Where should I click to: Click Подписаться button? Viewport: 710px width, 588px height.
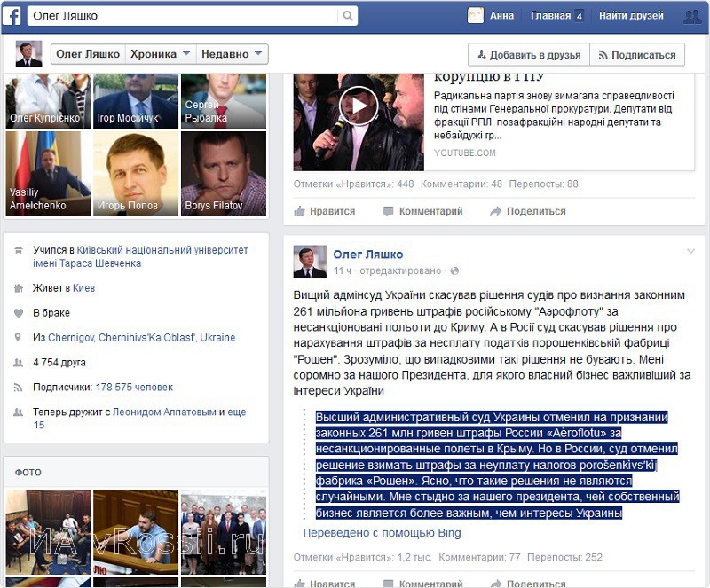click(x=637, y=55)
